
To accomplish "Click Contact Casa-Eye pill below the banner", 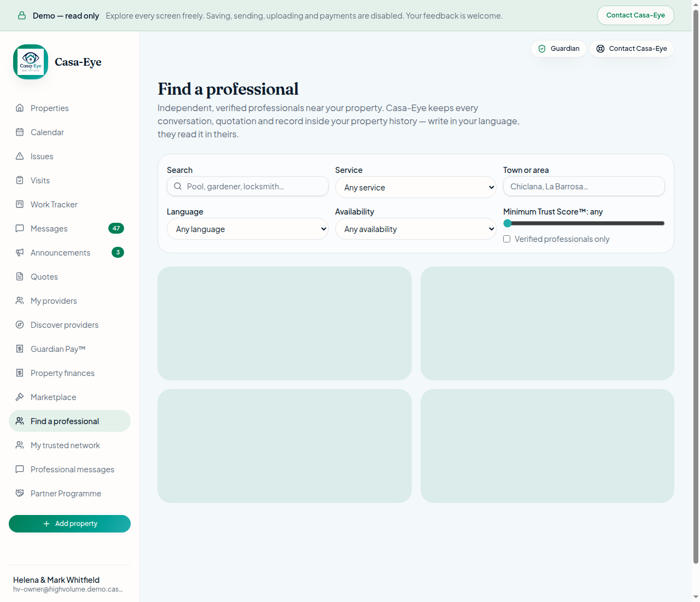I will 632,49.
